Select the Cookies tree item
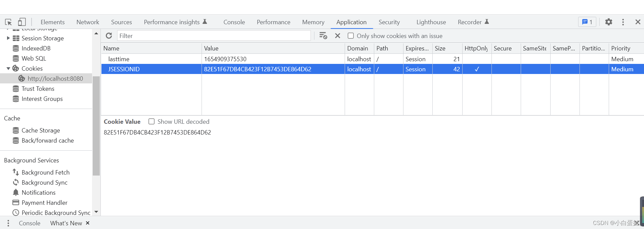644x229 pixels. (x=32, y=68)
